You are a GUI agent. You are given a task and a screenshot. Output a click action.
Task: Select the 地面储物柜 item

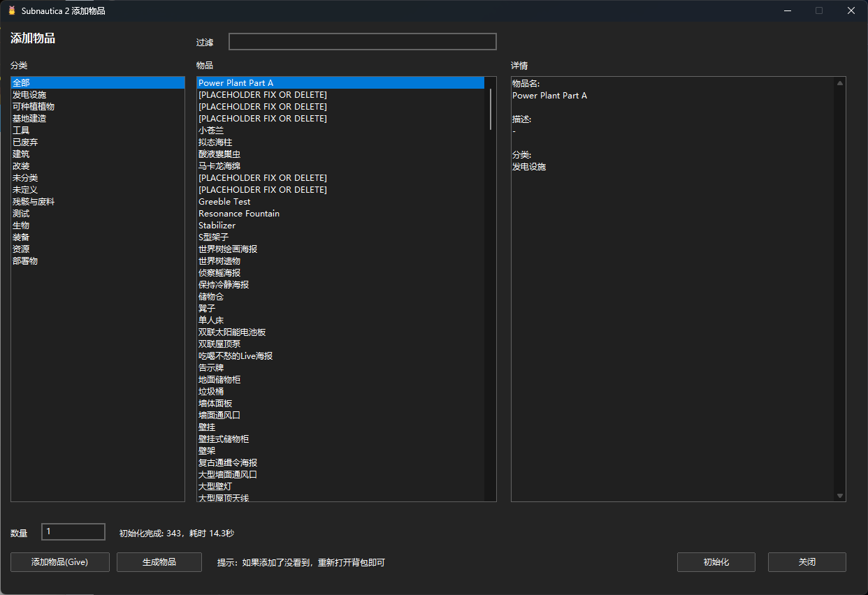pos(340,379)
